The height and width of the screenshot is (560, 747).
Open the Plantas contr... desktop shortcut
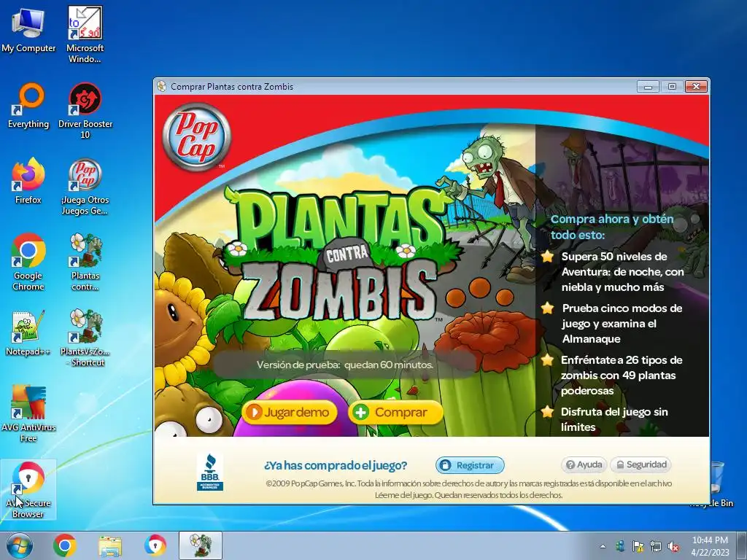click(85, 262)
